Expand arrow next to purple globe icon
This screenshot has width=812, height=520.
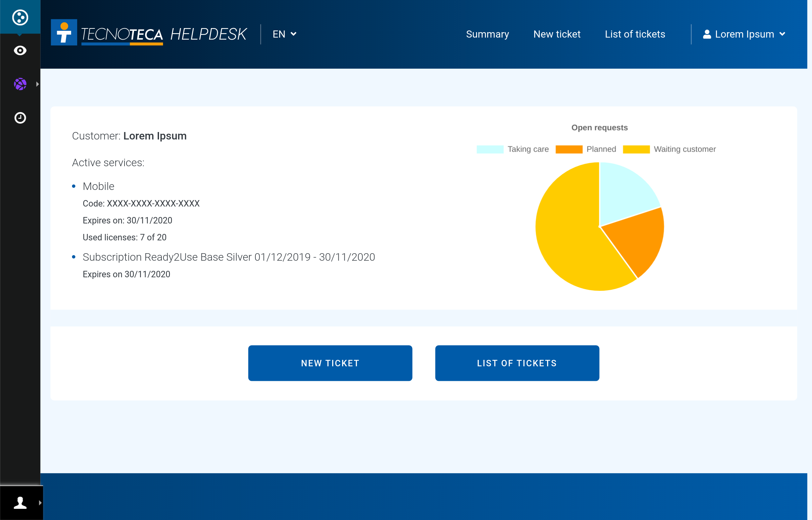(38, 84)
